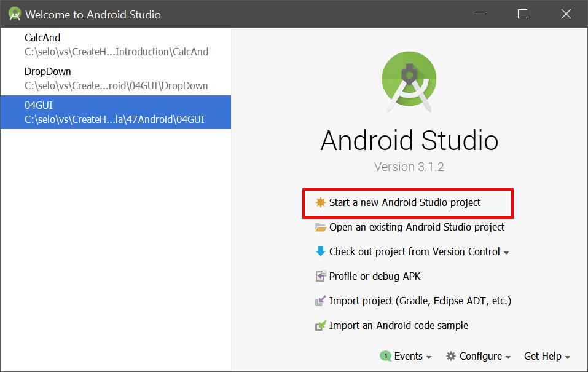Click the Profile or debug APK icon
The width and height of the screenshot is (588, 372).
320,276
